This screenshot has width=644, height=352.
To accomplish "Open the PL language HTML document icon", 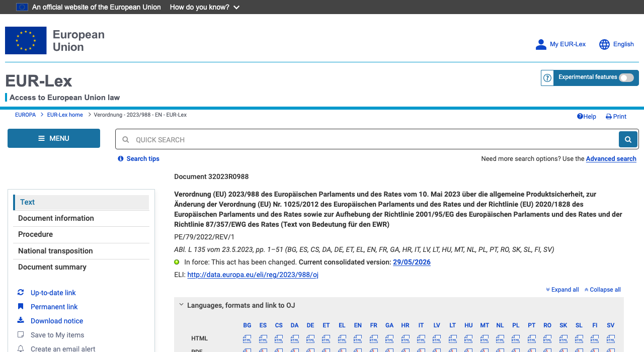I will pos(516,339).
